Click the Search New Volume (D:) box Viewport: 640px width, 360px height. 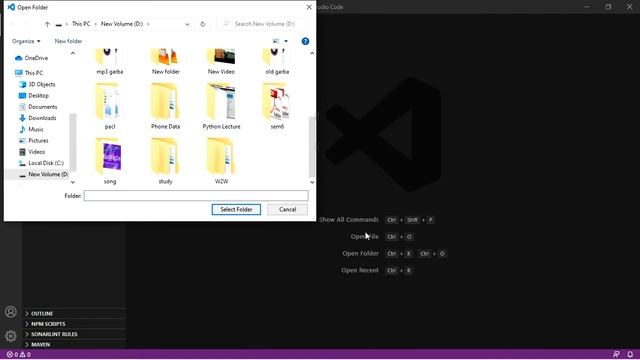click(x=264, y=24)
